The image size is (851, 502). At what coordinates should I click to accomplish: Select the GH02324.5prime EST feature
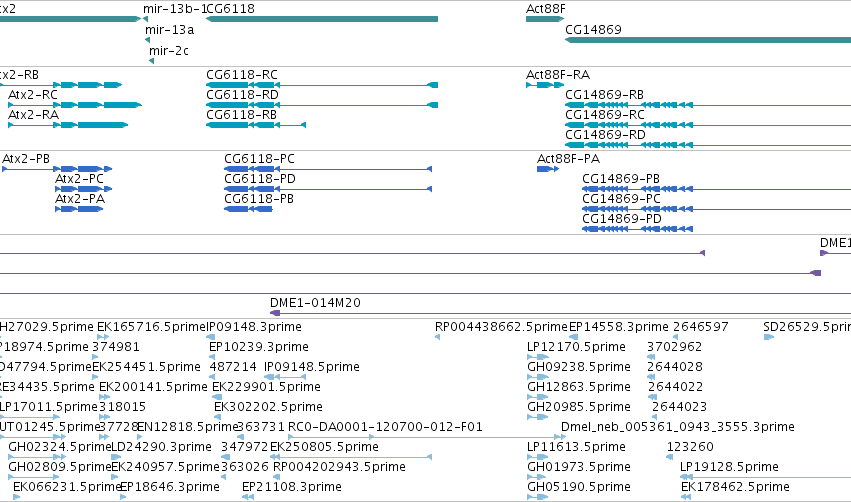coord(37,457)
